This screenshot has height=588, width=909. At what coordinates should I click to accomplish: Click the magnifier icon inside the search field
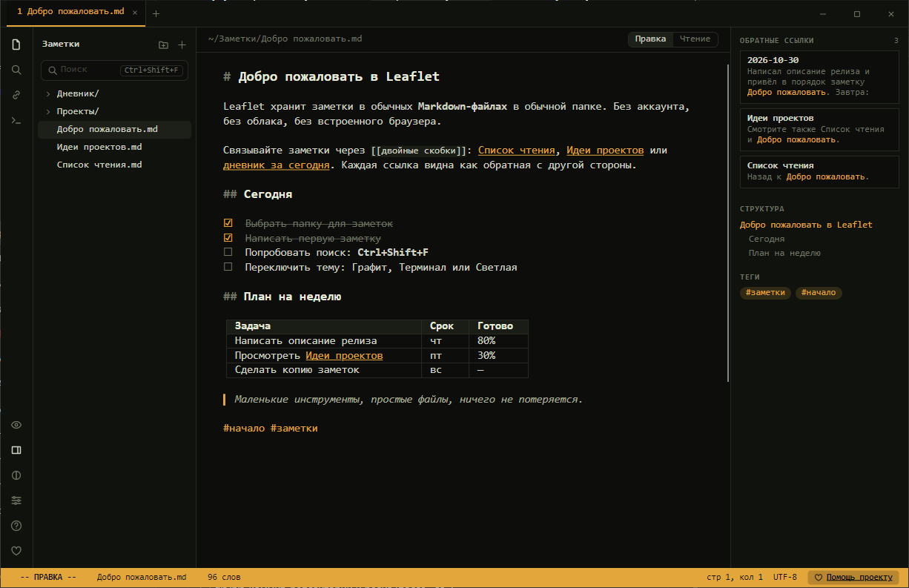pos(53,70)
